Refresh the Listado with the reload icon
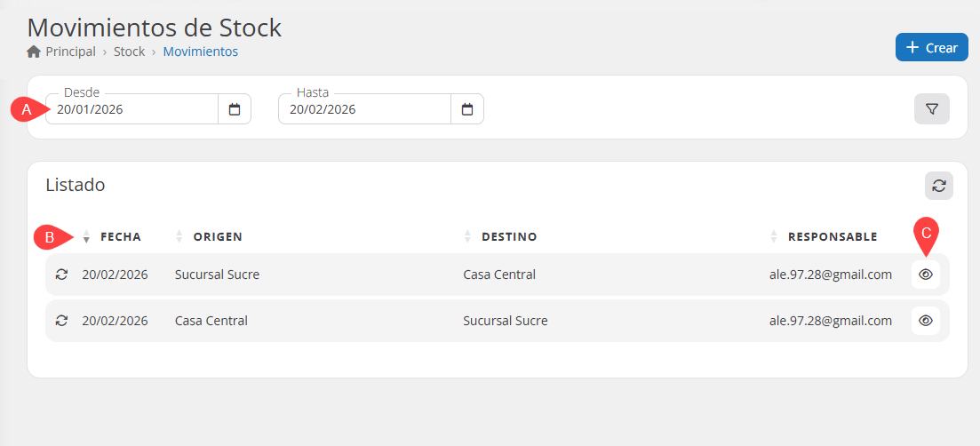 point(939,186)
